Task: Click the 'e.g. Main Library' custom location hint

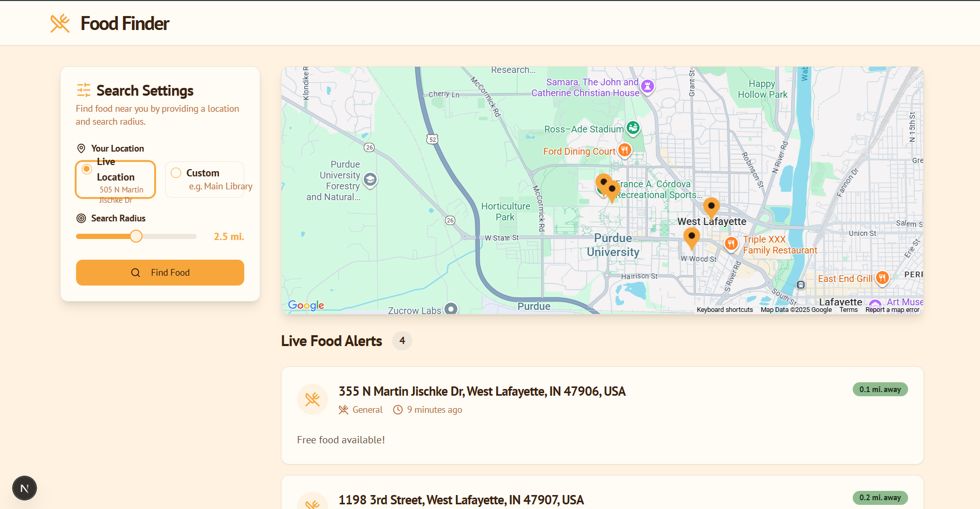Action: 221,186
